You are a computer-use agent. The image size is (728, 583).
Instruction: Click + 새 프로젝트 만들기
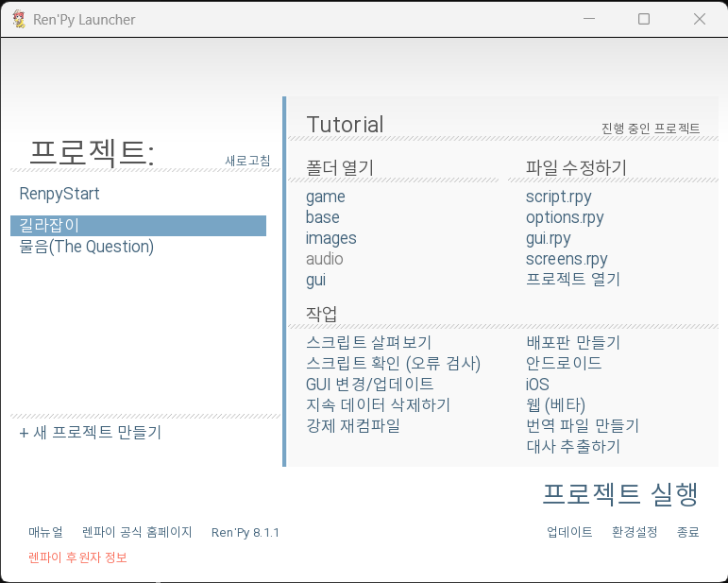tap(90, 433)
